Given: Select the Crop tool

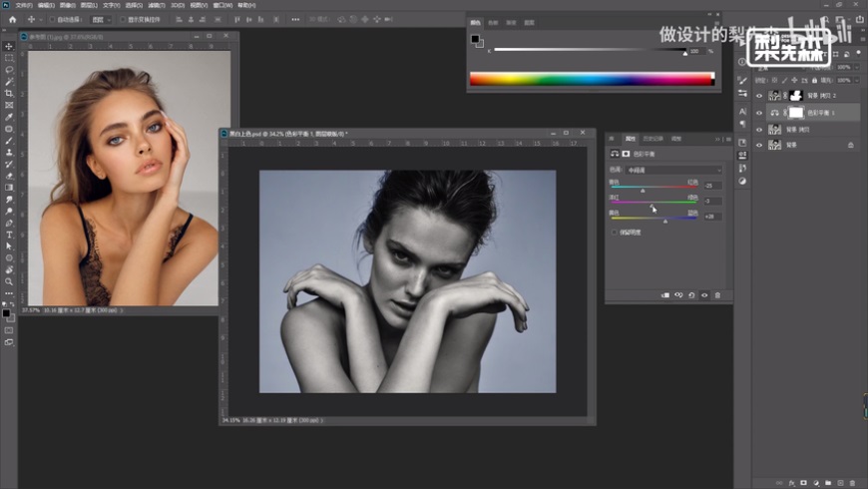Looking at the screenshot, I should [x=9, y=93].
